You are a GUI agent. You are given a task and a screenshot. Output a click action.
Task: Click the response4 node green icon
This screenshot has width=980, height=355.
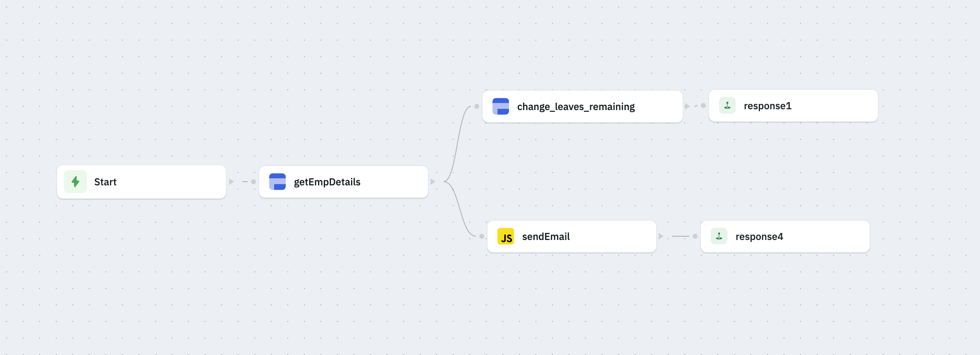(719, 236)
